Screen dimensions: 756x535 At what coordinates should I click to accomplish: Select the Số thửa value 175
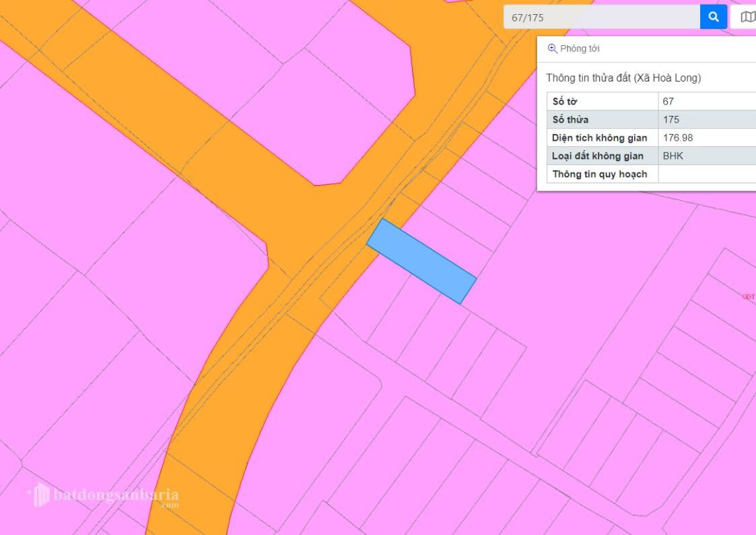pos(671,120)
